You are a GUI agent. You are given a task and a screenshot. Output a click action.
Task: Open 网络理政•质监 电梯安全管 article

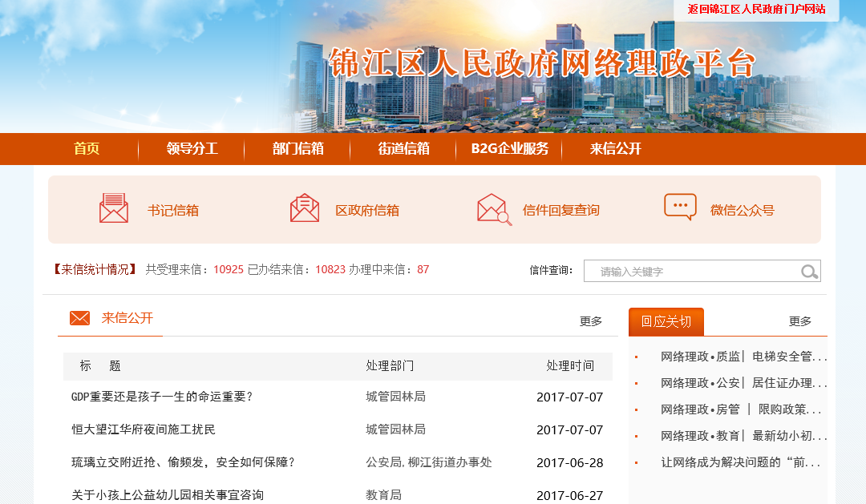[743, 357]
